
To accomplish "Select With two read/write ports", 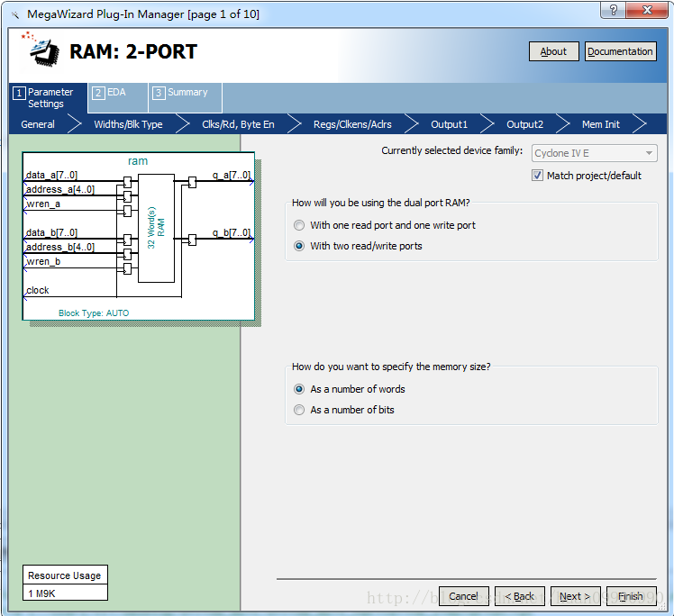I will click(x=299, y=246).
